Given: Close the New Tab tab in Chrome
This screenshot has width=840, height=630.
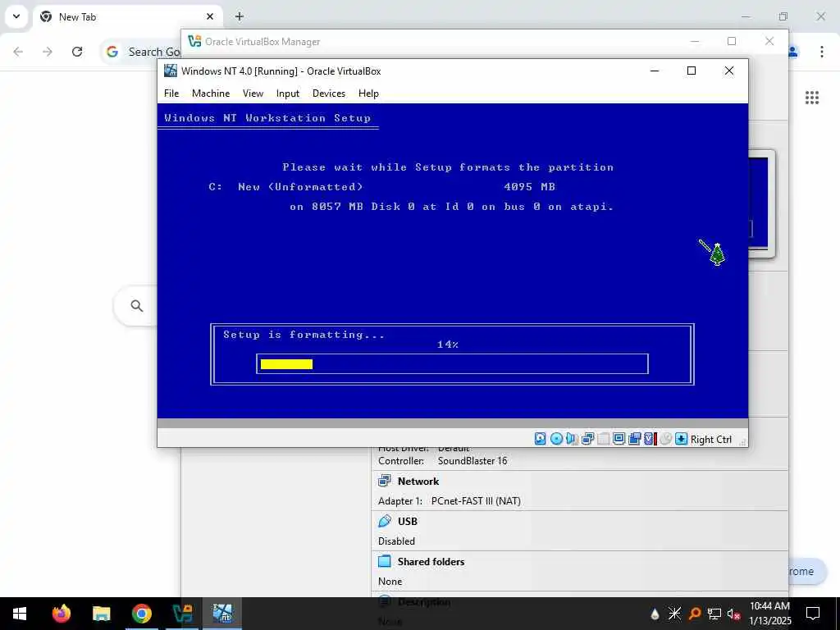Looking at the screenshot, I should click(x=210, y=16).
